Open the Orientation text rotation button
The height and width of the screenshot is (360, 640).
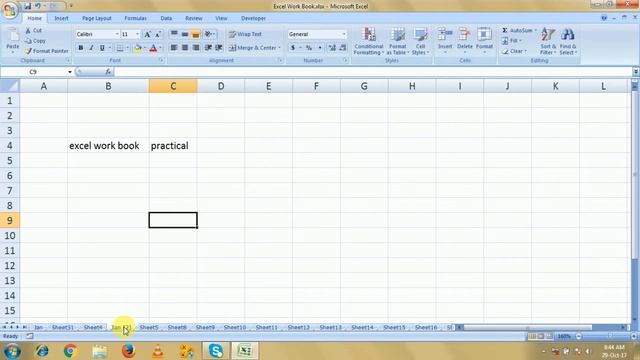coord(209,34)
